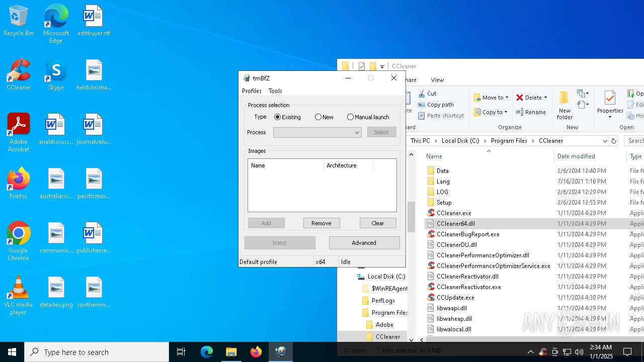Select the Manual launch radio option
The width and height of the screenshot is (644, 362).
(x=368, y=117)
